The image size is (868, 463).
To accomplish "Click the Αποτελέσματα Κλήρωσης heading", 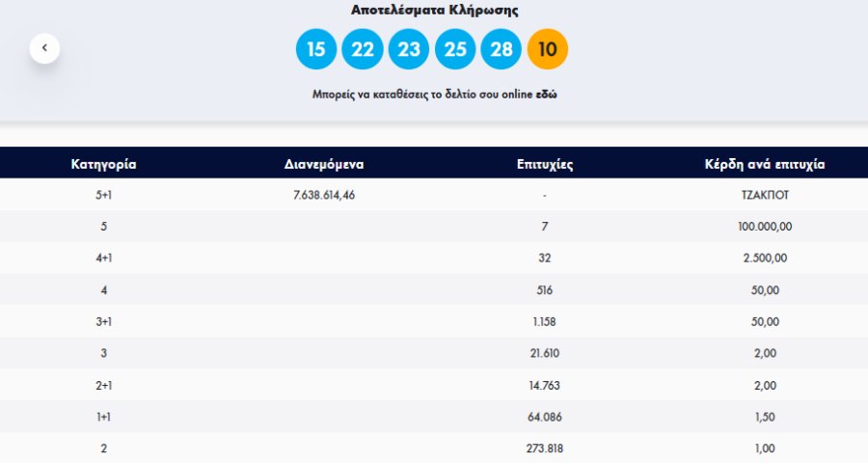I will [433, 11].
